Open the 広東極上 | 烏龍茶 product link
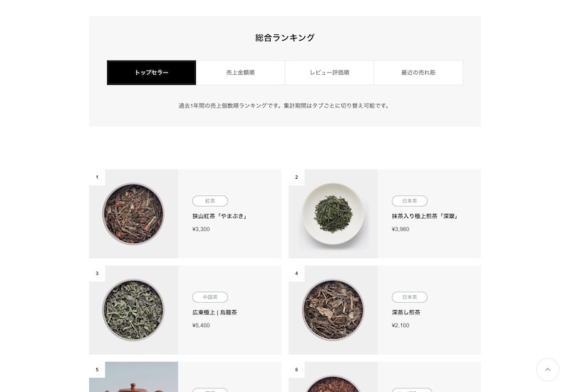This screenshot has width=570, height=392. coord(214,312)
